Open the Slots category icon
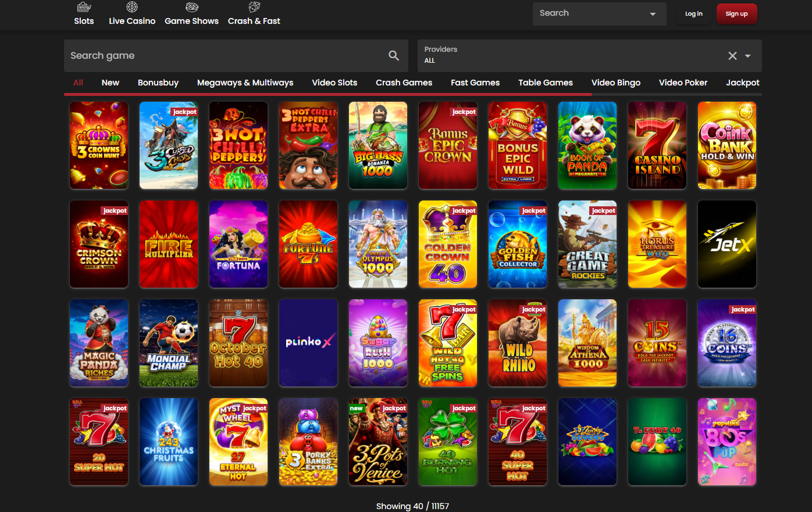The image size is (812, 512). pyautogui.click(x=84, y=8)
